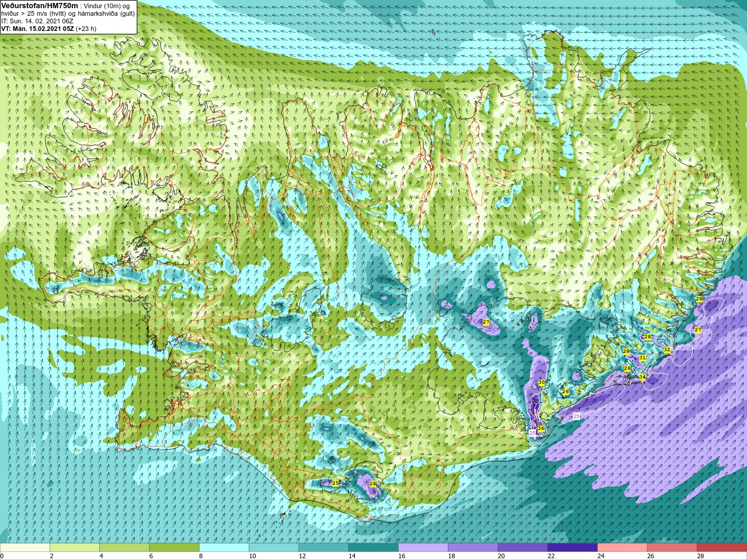Select the 10–12 m/s turquoise legend swatch
Viewport: 747px width, 560px height.
274,548
